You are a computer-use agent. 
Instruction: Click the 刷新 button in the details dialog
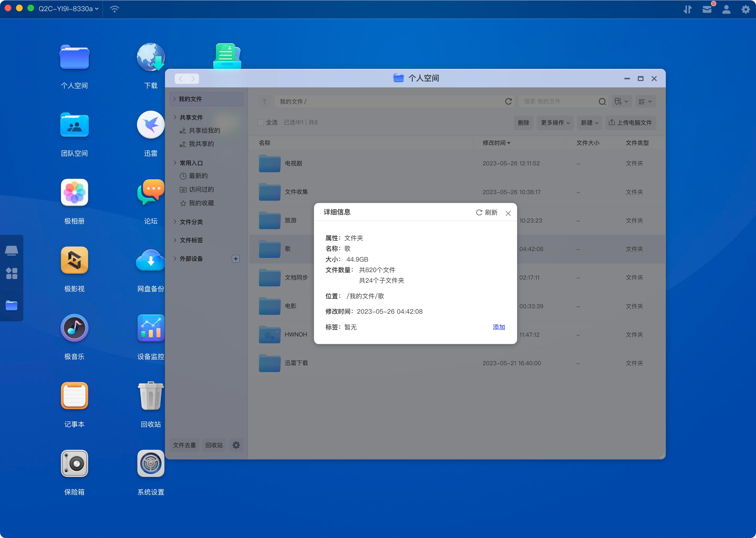[487, 212]
